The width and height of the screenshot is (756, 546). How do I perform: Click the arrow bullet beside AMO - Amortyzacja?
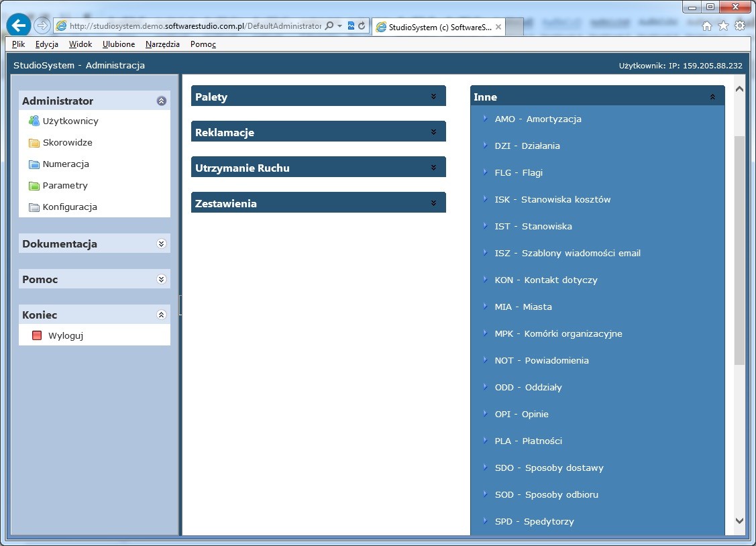point(485,119)
